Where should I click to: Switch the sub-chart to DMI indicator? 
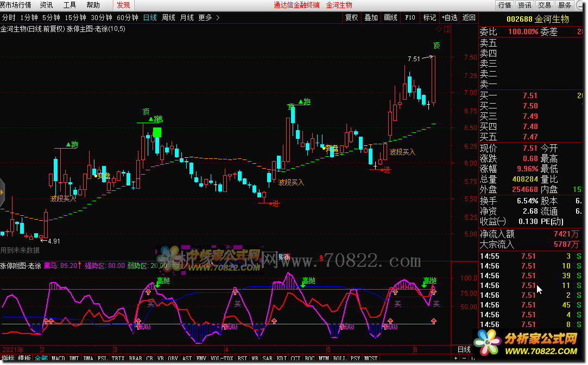coord(74,358)
